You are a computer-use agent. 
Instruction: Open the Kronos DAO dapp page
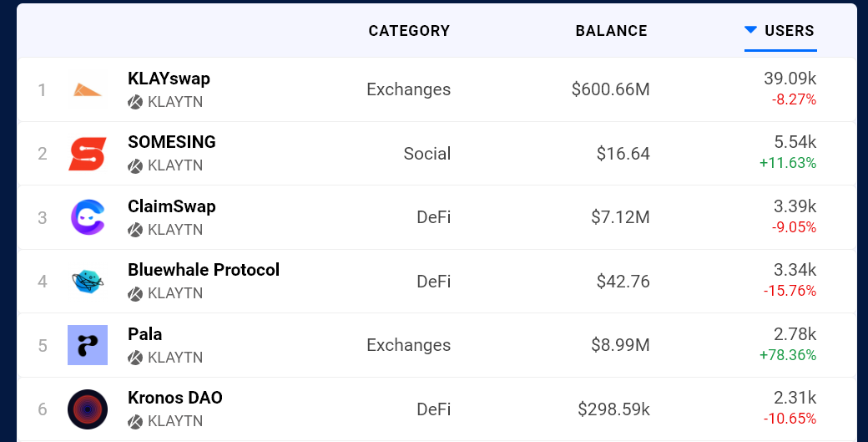click(x=175, y=398)
